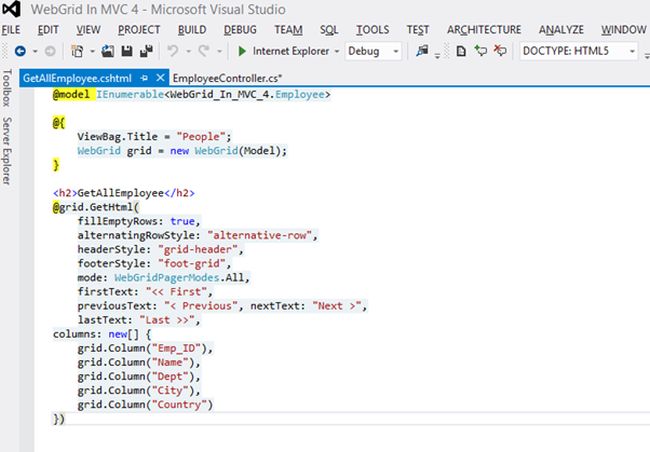Click the grid.Column("Country") line

pyautogui.click(x=145, y=405)
